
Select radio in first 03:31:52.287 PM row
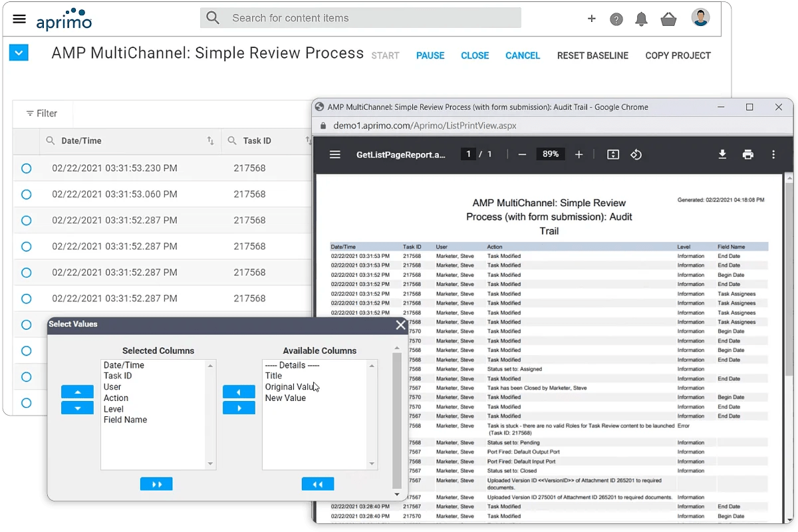26,220
